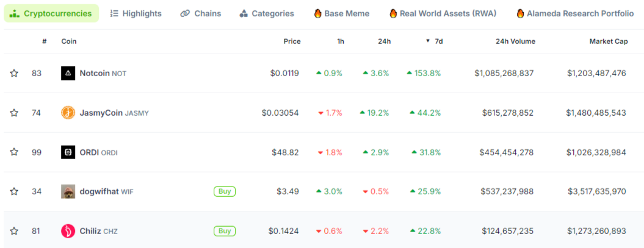Sort table by Market Cap header

click(x=608, y=41)
